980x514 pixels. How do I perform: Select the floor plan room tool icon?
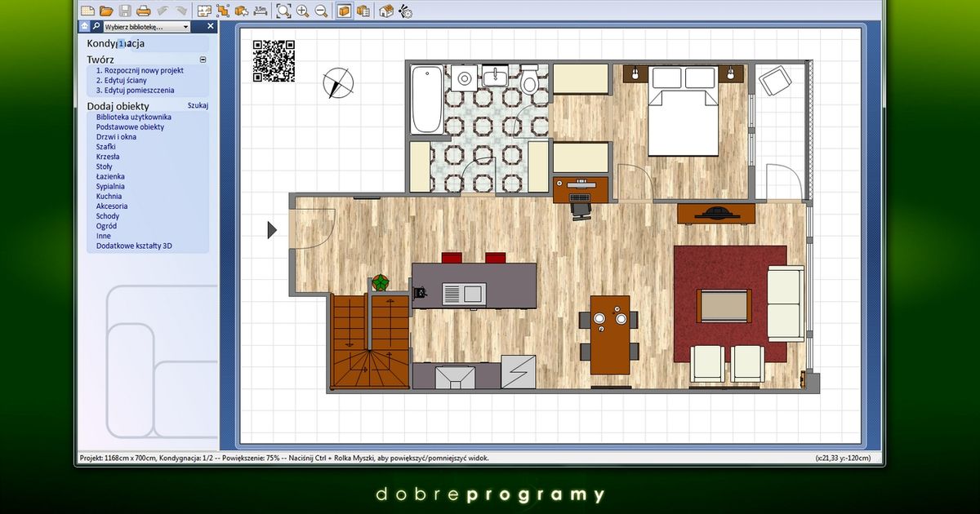pyautogui.click(x=203, y=11)
